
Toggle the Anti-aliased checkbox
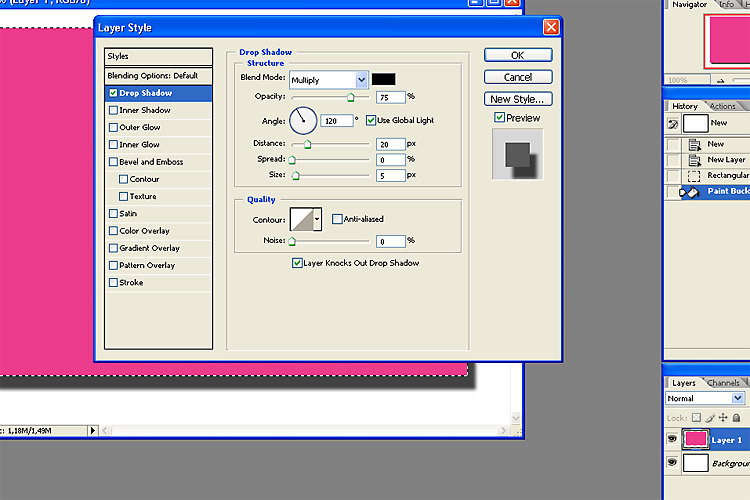coord(337,219)
